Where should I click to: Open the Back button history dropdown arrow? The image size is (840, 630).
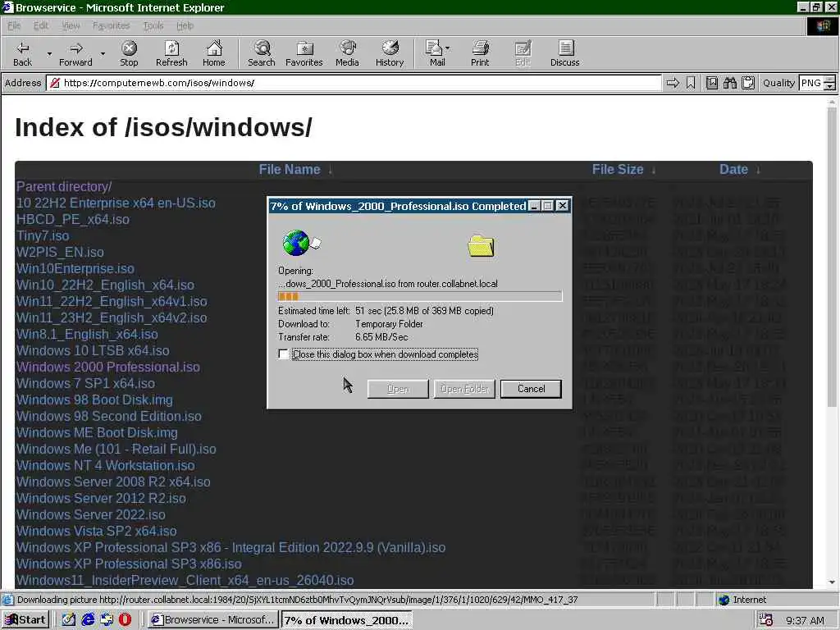[x=49, y=53]
